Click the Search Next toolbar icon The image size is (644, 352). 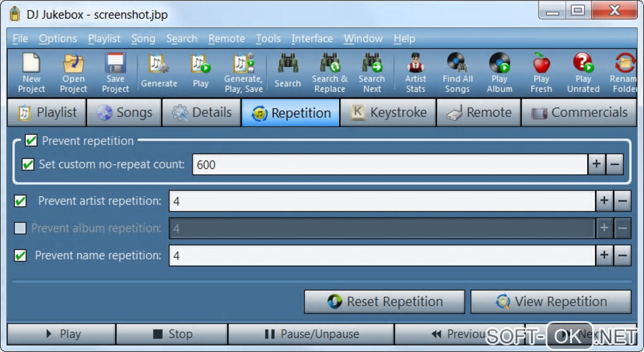[372, 73]
